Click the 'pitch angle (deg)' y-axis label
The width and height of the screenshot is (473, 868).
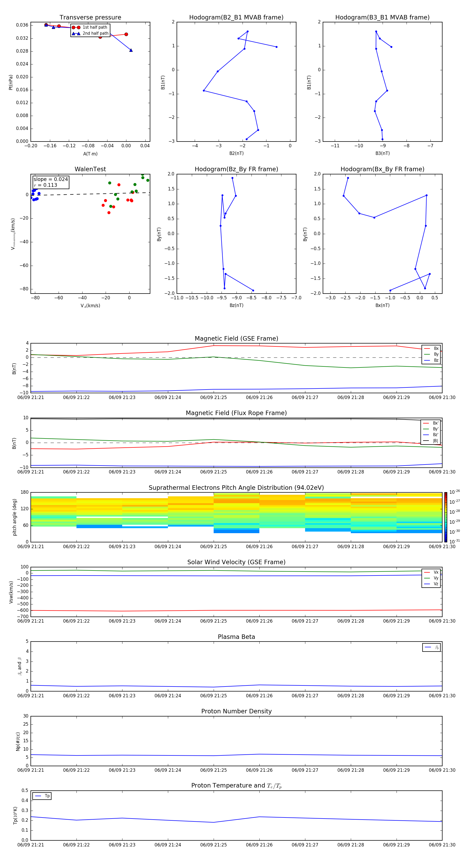tap(14, 517)
